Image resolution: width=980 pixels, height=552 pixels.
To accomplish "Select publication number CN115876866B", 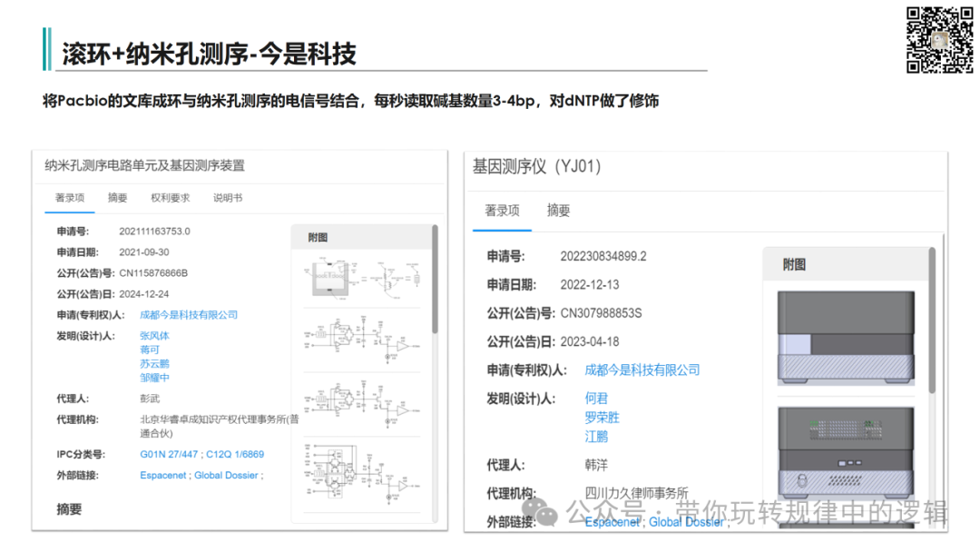I will (x=153, y=273).
